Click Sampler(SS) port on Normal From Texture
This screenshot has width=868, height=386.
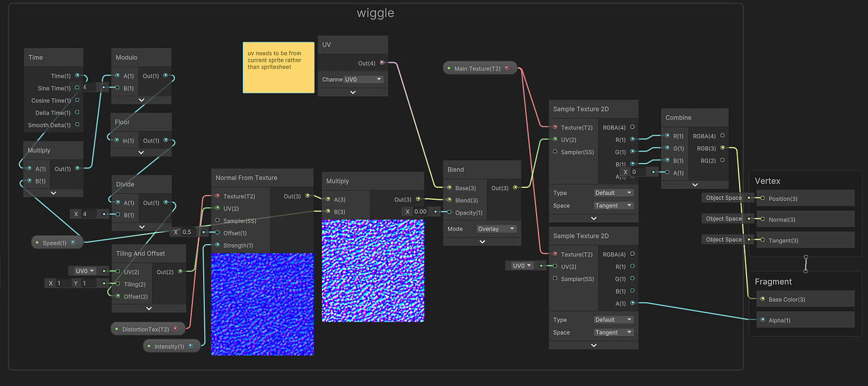(x=218, y=221)
